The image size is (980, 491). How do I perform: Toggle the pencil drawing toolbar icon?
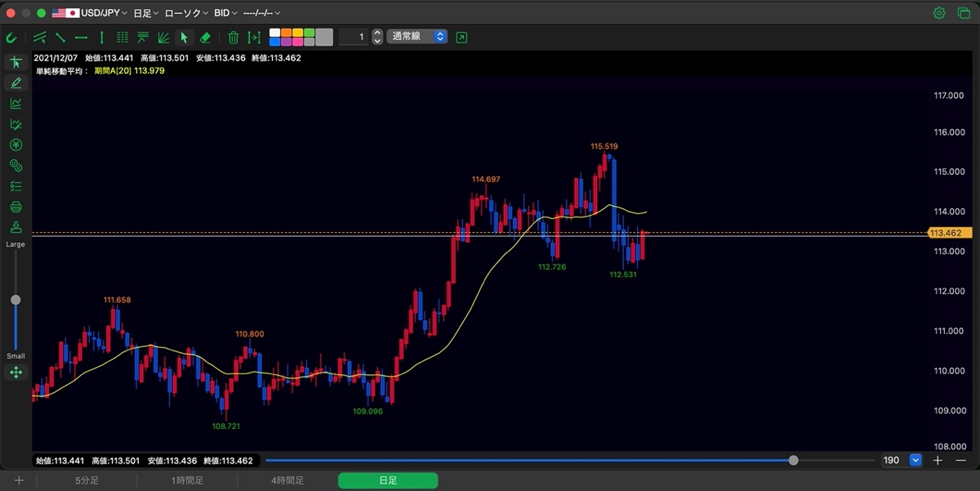16,83
